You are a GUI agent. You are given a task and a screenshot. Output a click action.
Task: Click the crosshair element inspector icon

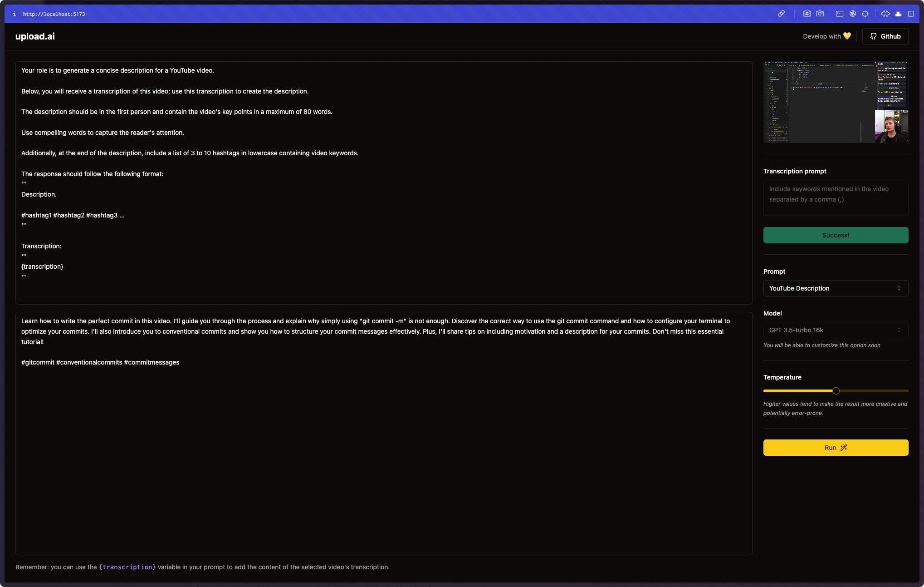click(865, 14)
